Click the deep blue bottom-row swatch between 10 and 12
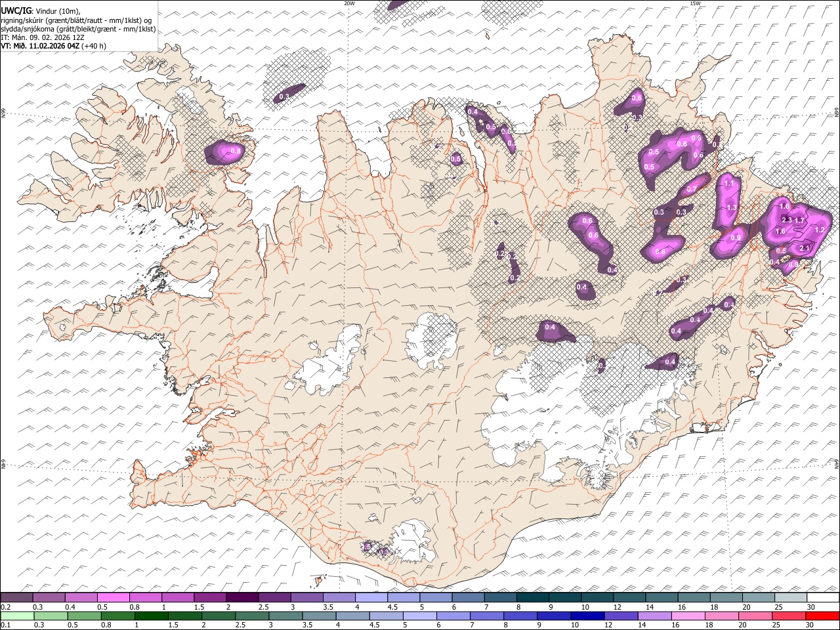Image resolution: width=840 pixels, height=630 pixels. [x=587, y=616]
